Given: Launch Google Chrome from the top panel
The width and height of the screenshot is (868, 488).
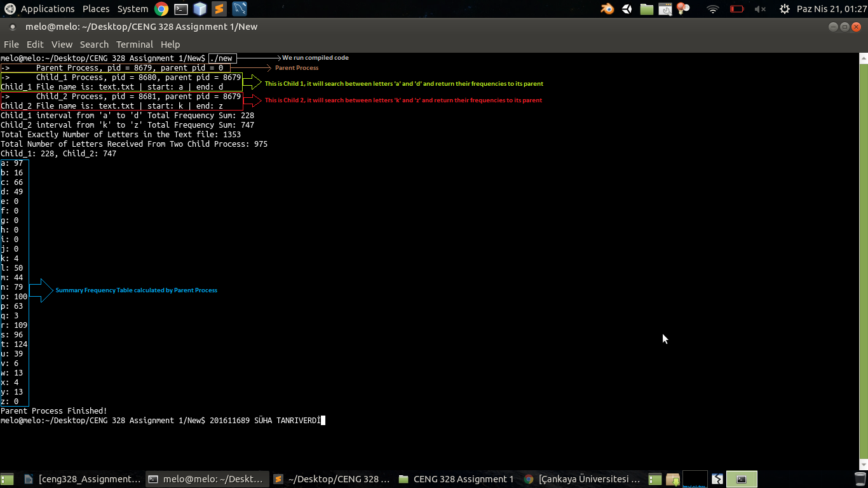Looking at the screenshot, I should pyautogui.click(x=161, y=9).
